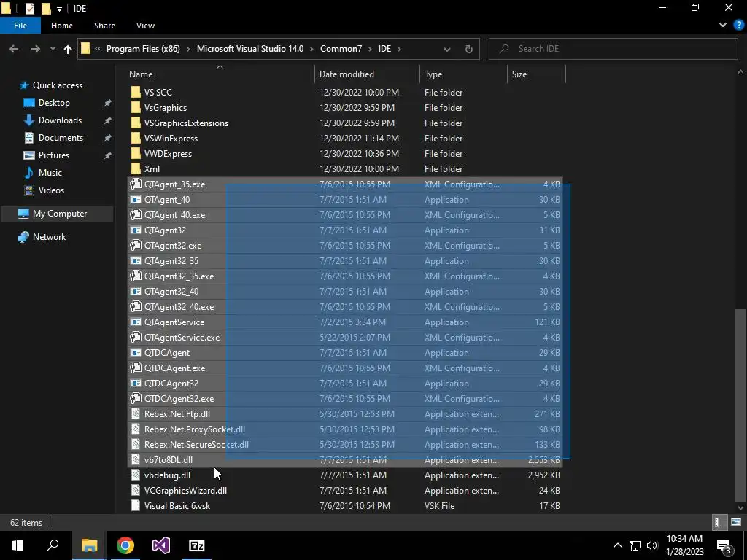Switch to the Home ribbon tab
Viewport: 747px width, 560px height.
[62, 26]
